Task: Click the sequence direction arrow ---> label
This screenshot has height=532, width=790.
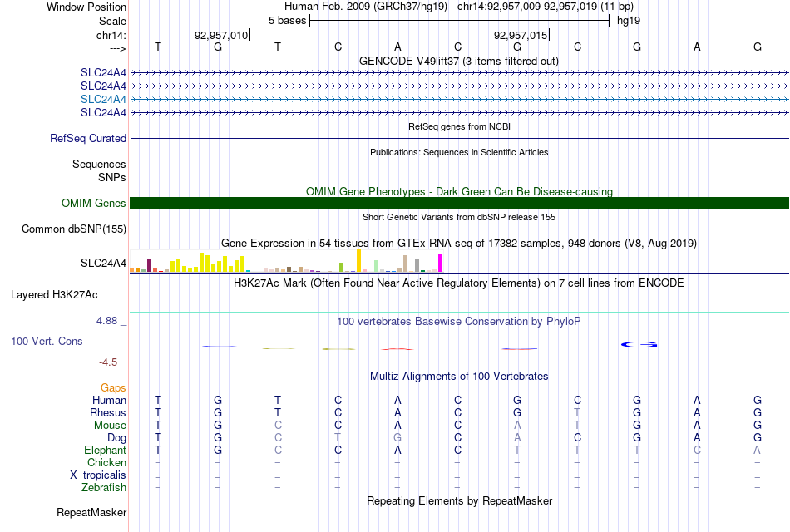Action: pos(117,48)
